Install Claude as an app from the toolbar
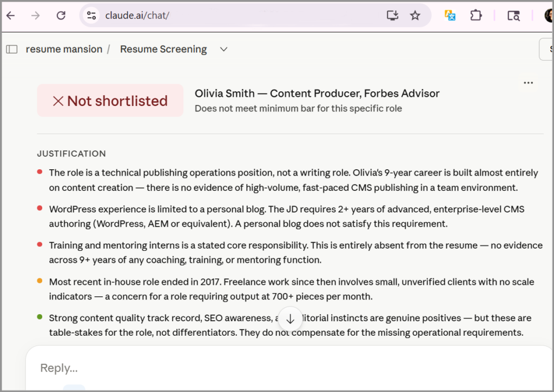The image size is (554, 392). click(392, 15)
